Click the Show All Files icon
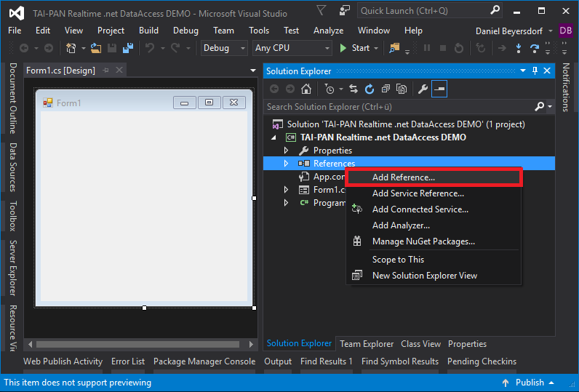 coord(402,89)
